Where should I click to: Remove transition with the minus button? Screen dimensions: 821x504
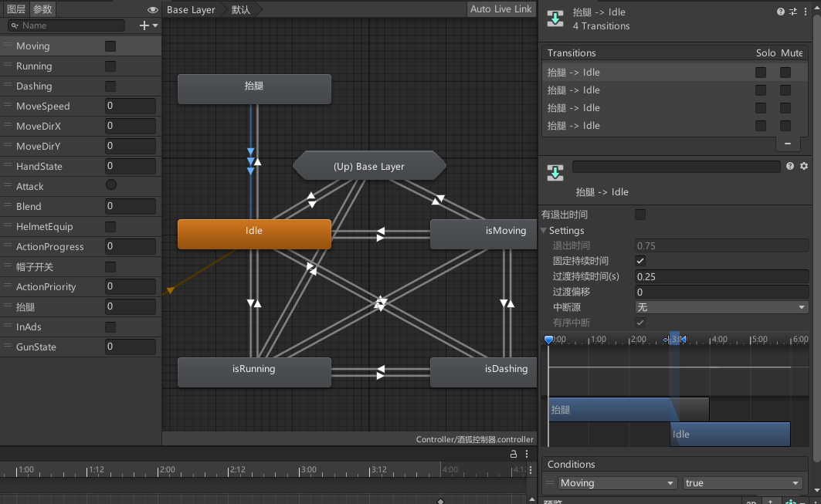pyautogui.click(x=787, y=144)
